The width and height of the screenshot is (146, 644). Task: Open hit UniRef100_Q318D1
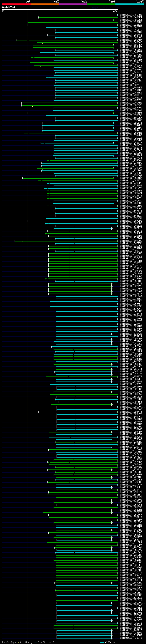(131, 206)
